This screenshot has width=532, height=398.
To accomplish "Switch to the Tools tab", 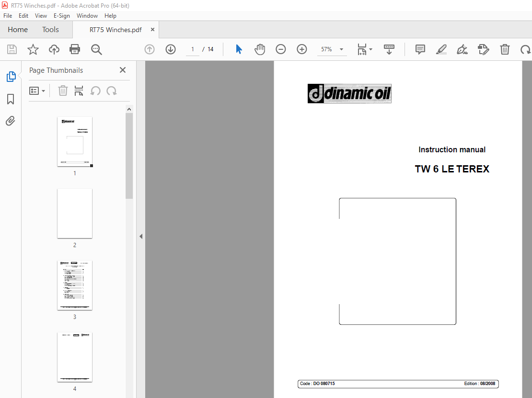I will [50, 30].
